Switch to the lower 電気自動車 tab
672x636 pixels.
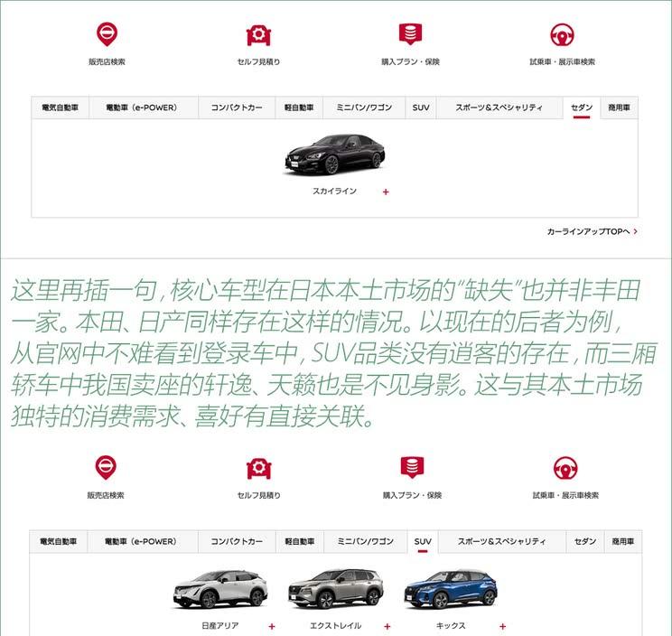pos(59,542)
